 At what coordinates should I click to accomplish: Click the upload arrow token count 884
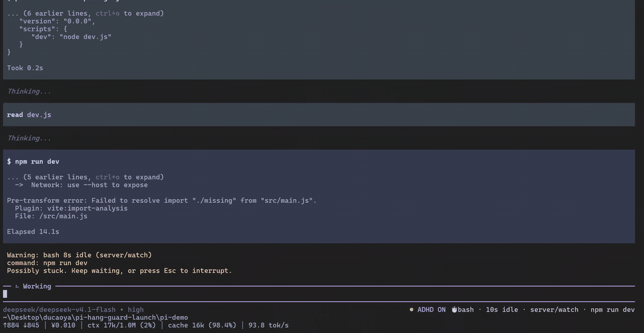coord(11,325)
